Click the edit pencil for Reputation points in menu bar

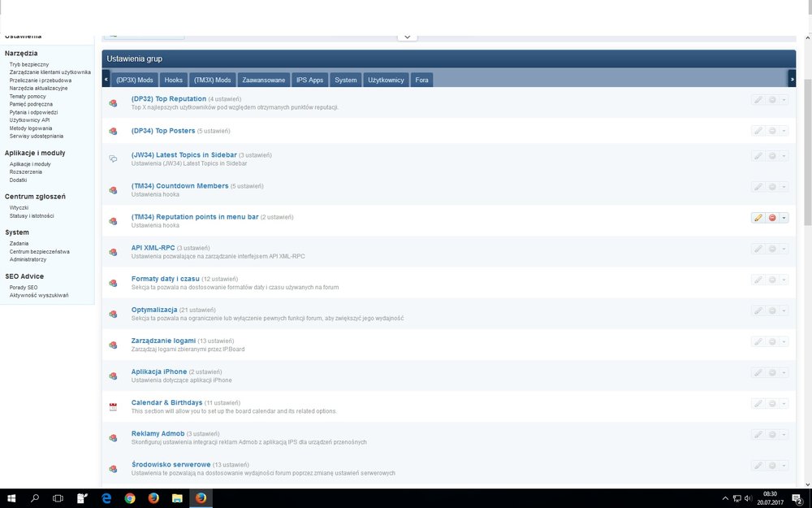(x=758, y=218)
